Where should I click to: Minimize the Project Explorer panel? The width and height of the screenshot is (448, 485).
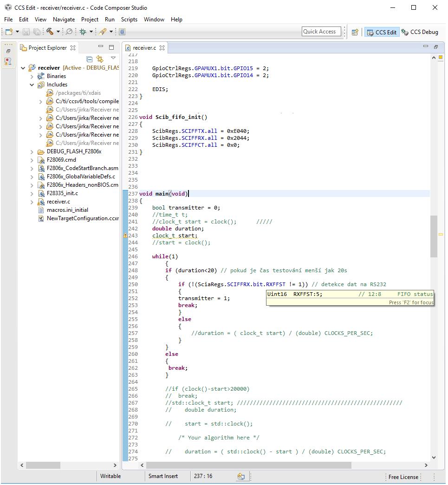[100, 46]
